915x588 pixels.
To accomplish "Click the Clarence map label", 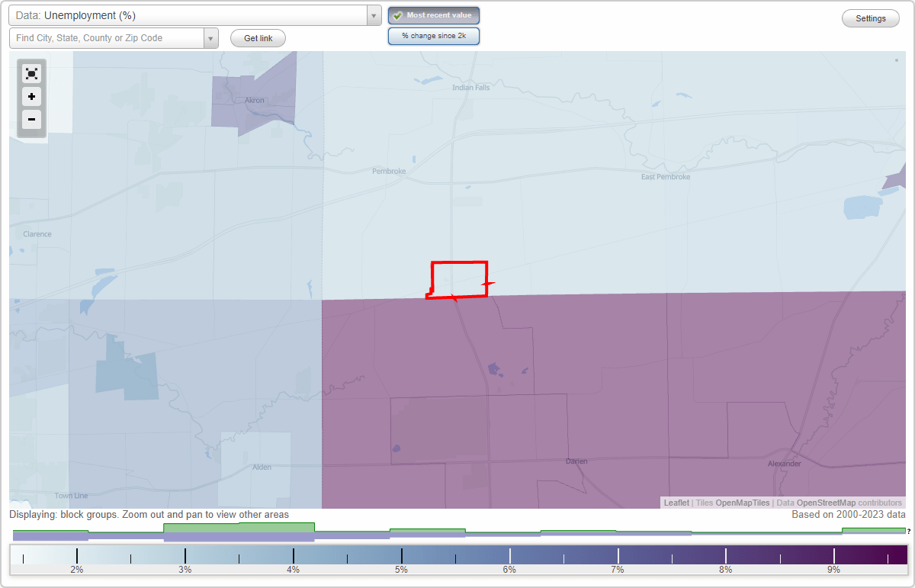I will [37, 234].
